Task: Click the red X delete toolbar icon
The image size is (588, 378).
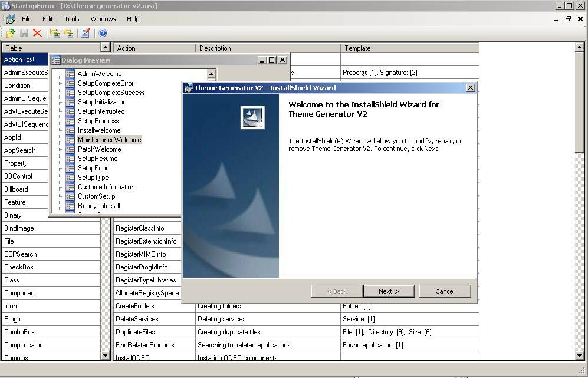Action: (37, 34)
